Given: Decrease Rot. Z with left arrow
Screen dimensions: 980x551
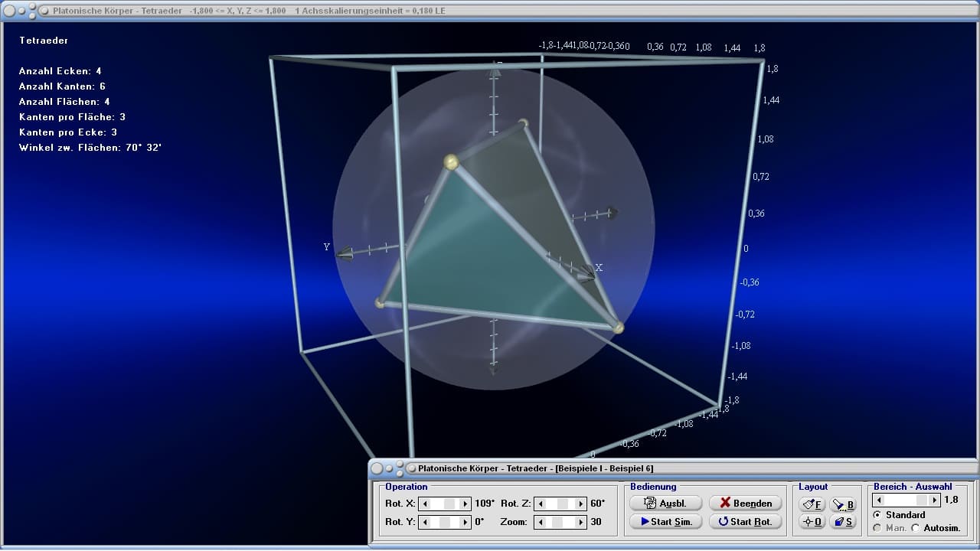Looking at the screenshot, I should (x=541, y=504).
